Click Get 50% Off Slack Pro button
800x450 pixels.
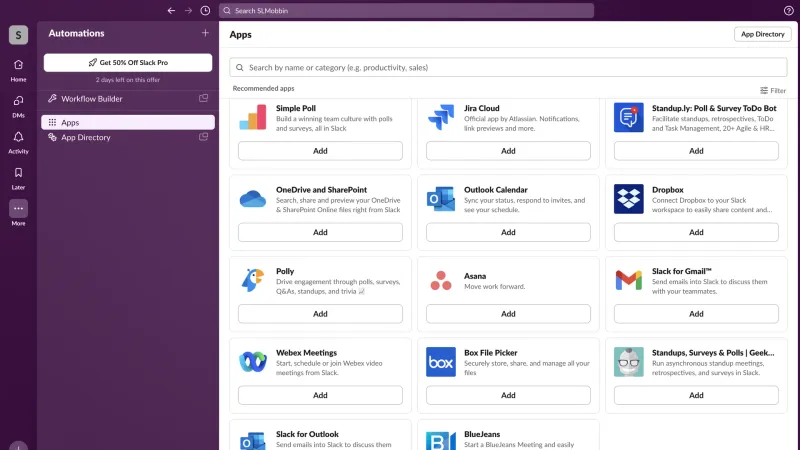[x=128, y=62]
